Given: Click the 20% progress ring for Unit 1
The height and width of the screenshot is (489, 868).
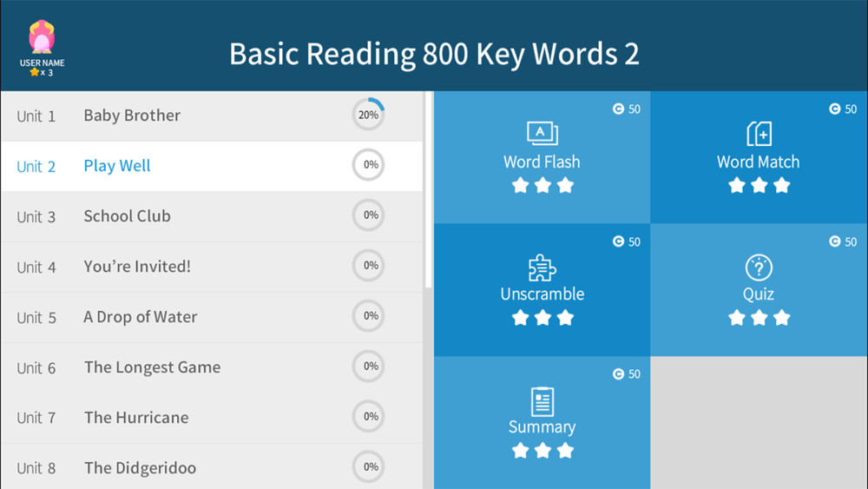Looking at the screenshot, I should [368, 115].
